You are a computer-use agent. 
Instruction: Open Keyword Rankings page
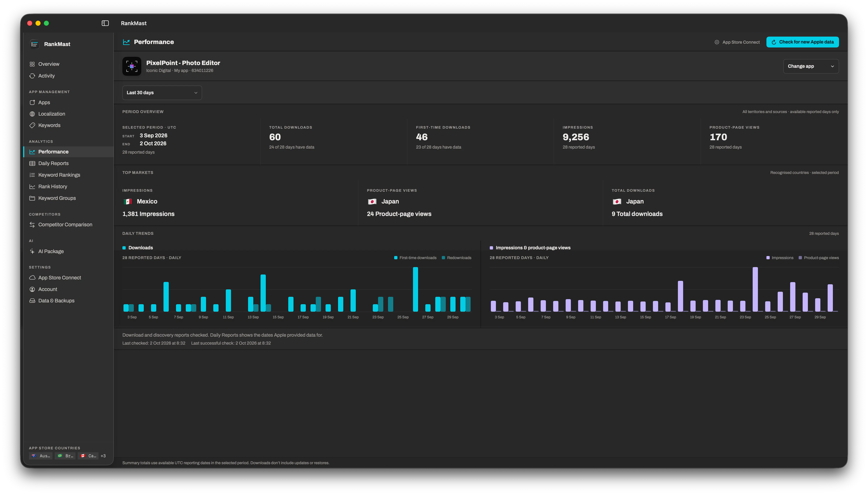(x=68, y=175)
